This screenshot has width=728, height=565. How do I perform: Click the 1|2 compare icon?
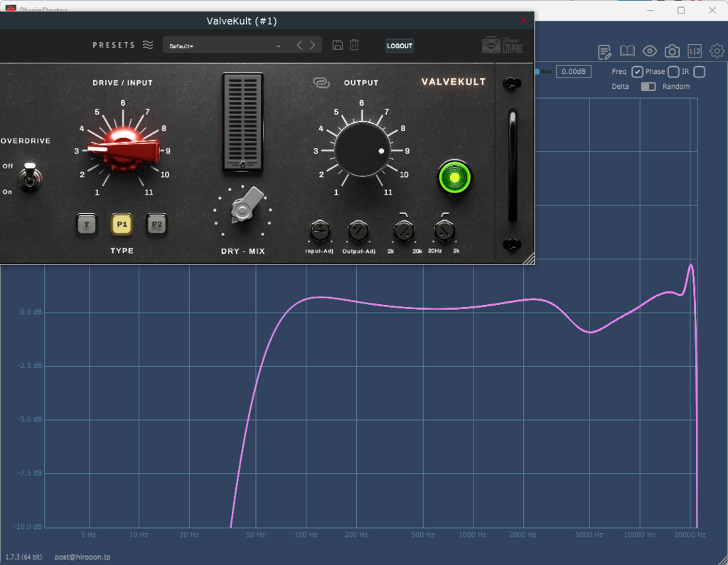(695, 51)
